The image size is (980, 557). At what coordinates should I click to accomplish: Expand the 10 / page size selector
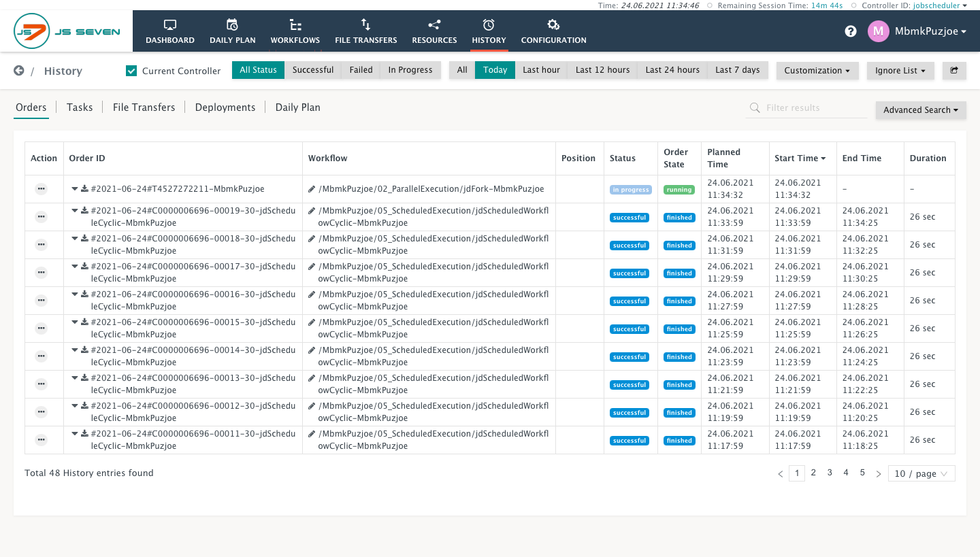click(921, 473)
